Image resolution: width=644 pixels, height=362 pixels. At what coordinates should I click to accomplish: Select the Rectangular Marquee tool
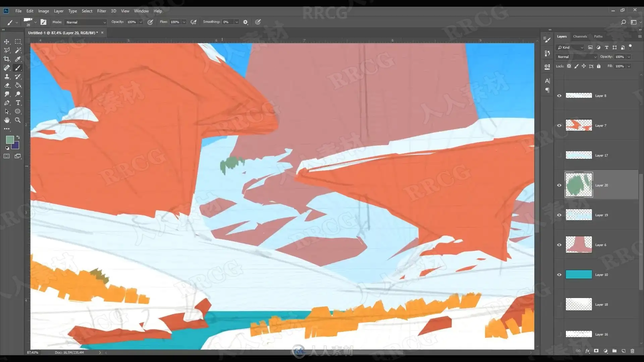(x=18, y=42)
